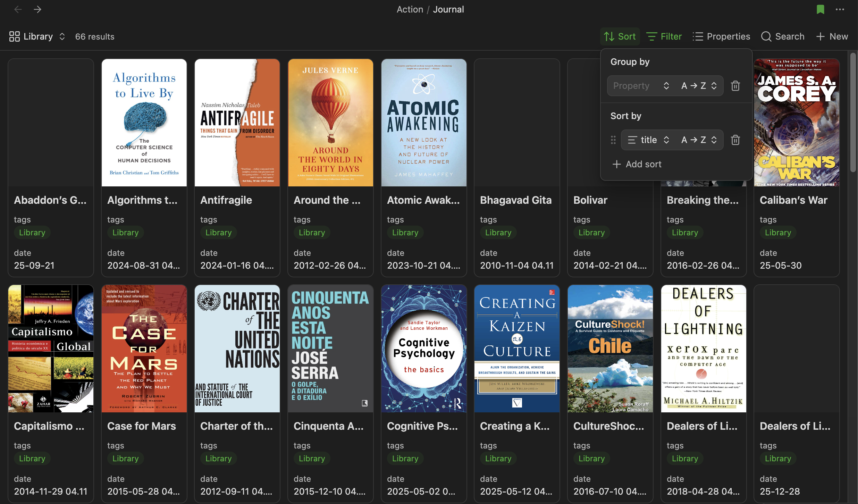Screen dimensions: 858x504
Task: Click the date 25-12-28
Action: click(x=780, y=492)
